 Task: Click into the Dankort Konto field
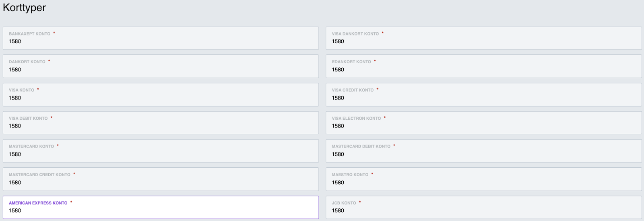click(161, 67)
